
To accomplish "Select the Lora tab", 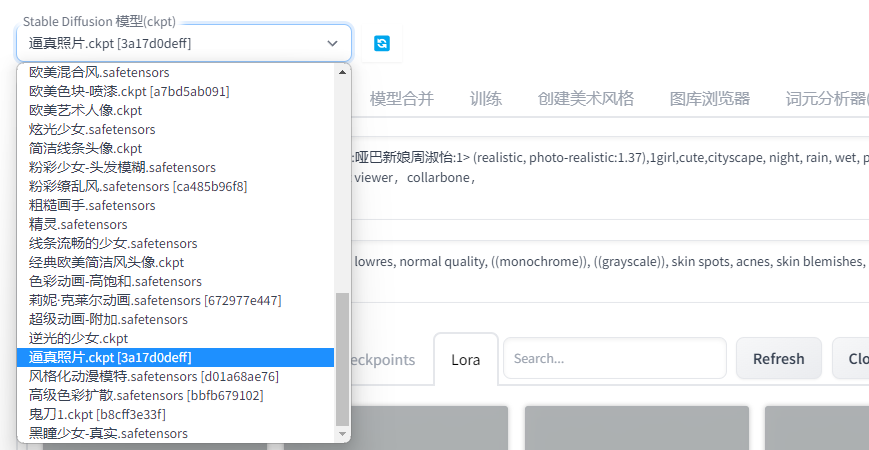I will click(466, 360).
